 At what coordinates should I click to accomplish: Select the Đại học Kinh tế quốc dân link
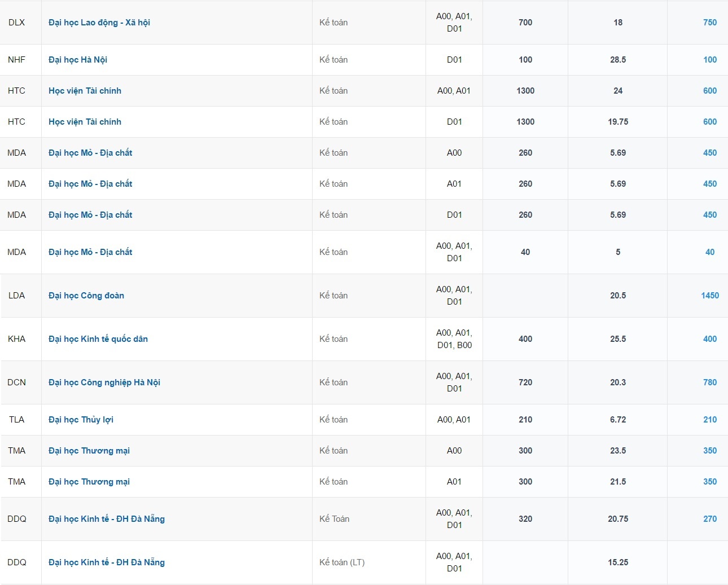click(98, 339)
